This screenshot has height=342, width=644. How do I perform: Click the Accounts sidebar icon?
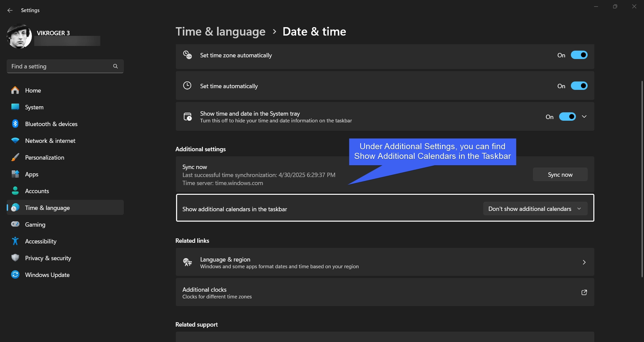pyautogui.click(x=15, y=191)
